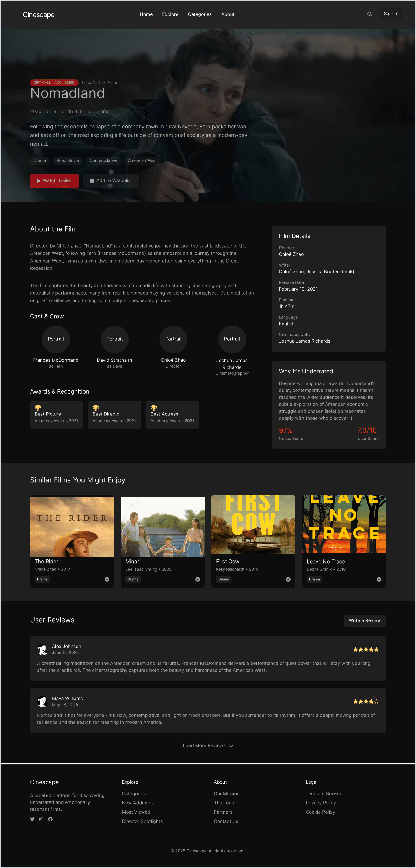Open Leave No Trace poster thumbnail
This screenshot has height=868, width=416.
tap(344, 524)
